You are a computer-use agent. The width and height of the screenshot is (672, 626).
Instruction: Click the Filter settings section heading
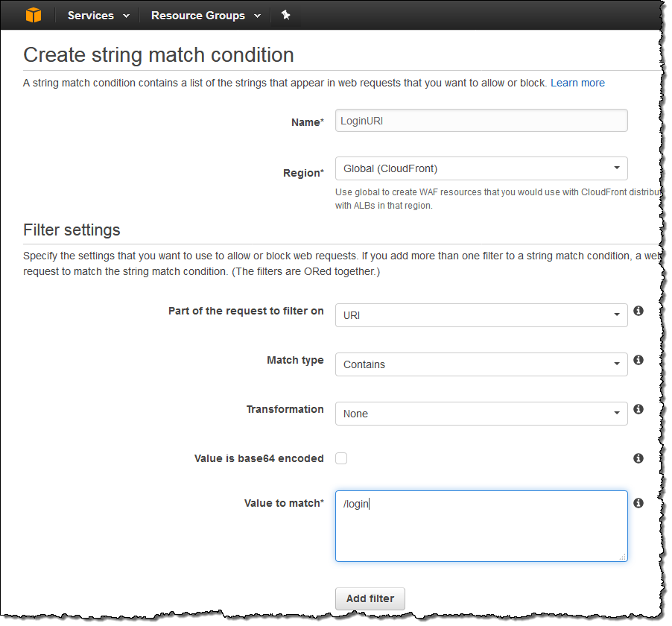[x=72, y=229]
